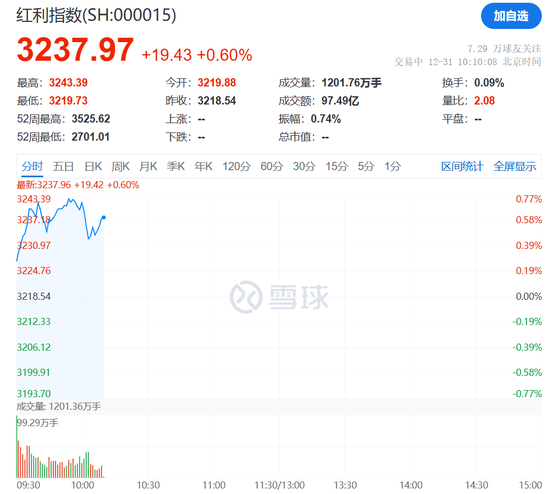Viewport: 550px width, 494px height.
Task: Switch to 周K chart view
Action: [x=120, y=166]
